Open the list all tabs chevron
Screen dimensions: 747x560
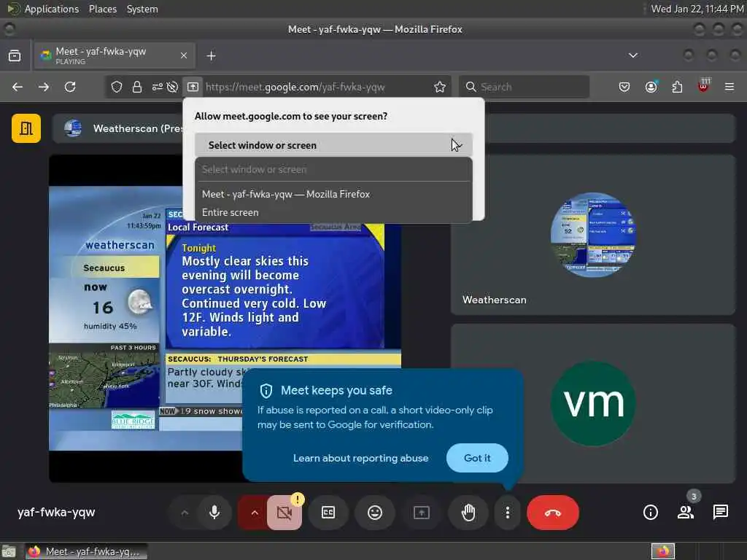[632, 55]
